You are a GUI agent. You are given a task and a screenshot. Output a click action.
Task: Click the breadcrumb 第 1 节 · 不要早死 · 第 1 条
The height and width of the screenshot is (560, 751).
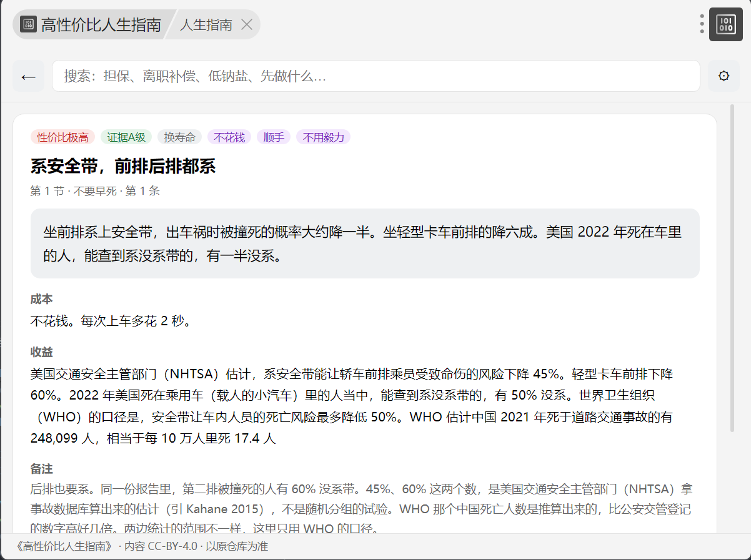(x=95, y=191)
